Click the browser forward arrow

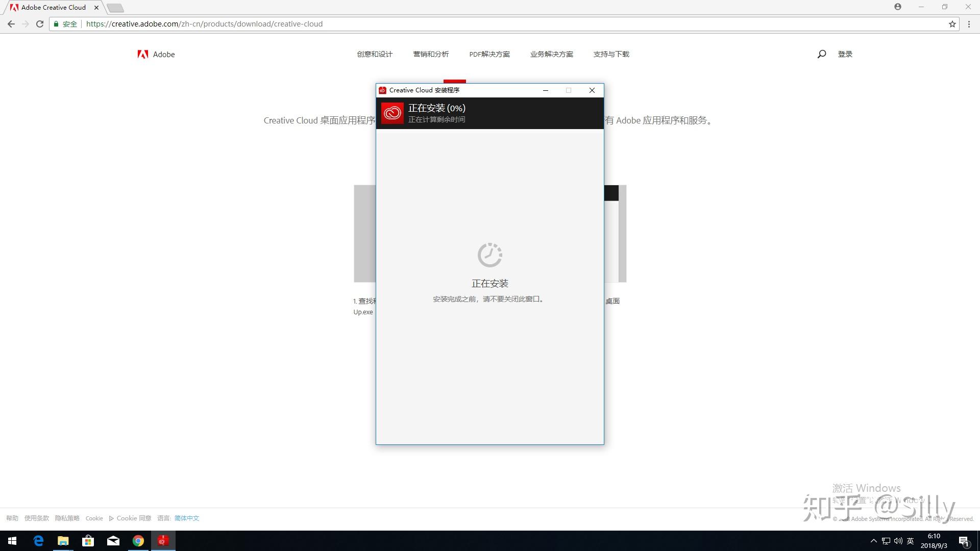pos(25,24)
